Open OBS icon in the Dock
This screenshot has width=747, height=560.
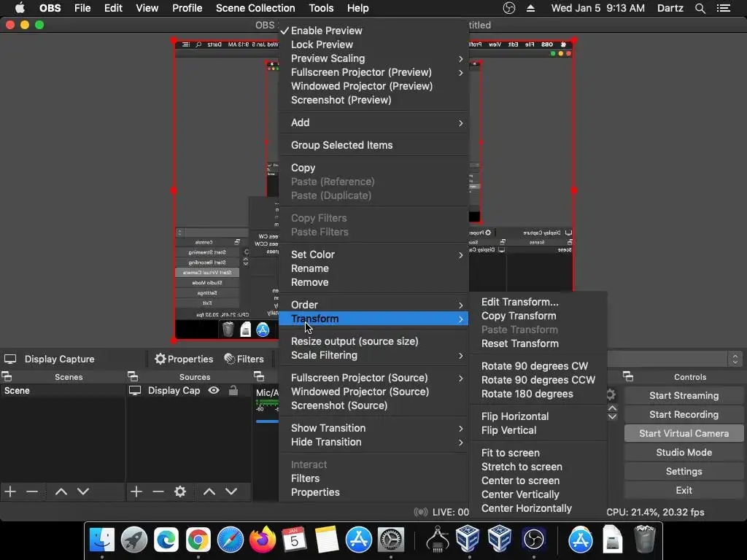click(x=533, y=540)
